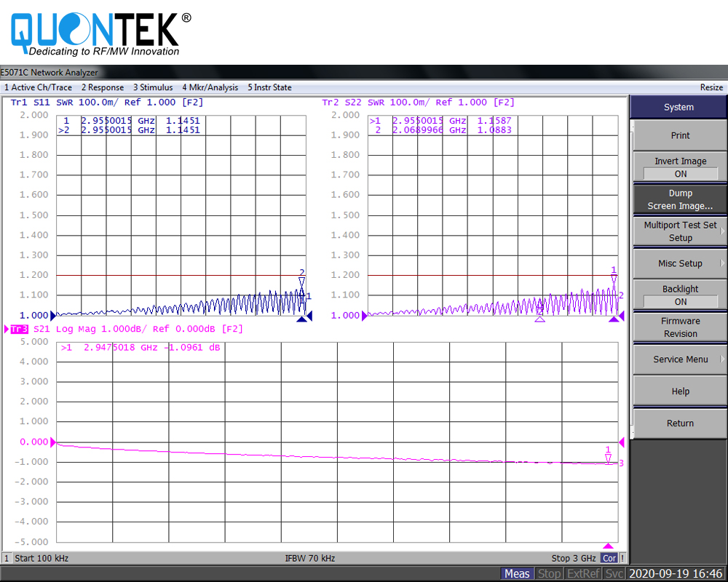Select marker 1 triangle on the S21 trace
The height and width of the screenshot is (582, 728).
coord(608,458)
